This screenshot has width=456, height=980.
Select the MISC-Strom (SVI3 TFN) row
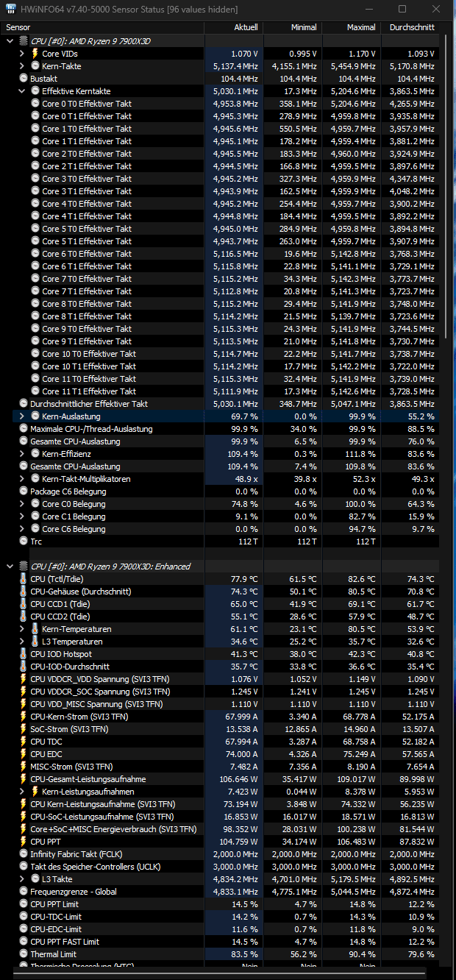click(221, 767)
